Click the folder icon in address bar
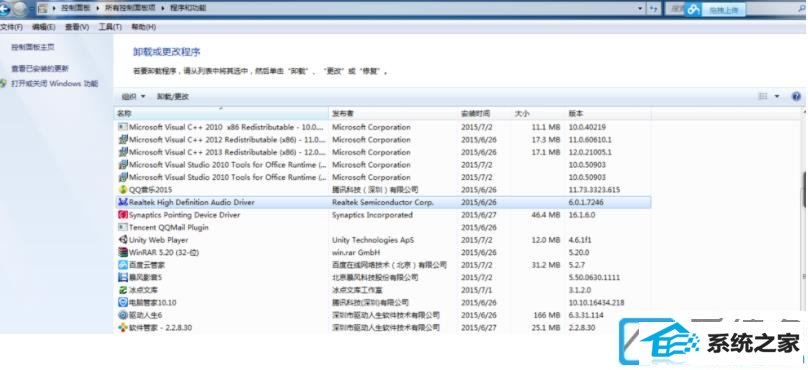808x370 pixels. click(x=43, y=9)
